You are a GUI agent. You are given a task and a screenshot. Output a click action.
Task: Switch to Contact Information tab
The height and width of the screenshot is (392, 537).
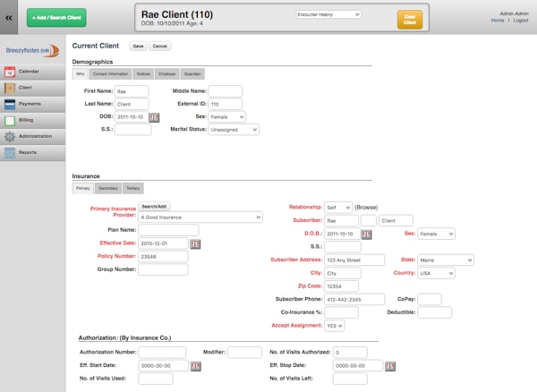tap(110, 74)
